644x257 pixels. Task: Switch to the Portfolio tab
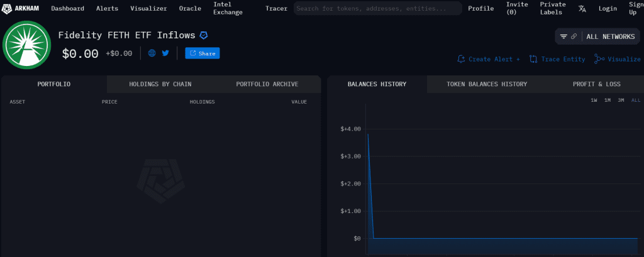[x=54, y=84]
